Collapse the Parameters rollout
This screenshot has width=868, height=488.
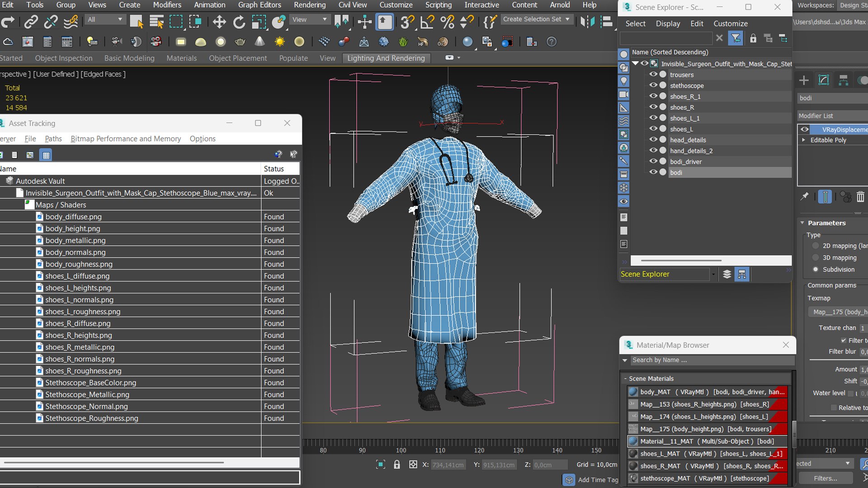[802, 223]
